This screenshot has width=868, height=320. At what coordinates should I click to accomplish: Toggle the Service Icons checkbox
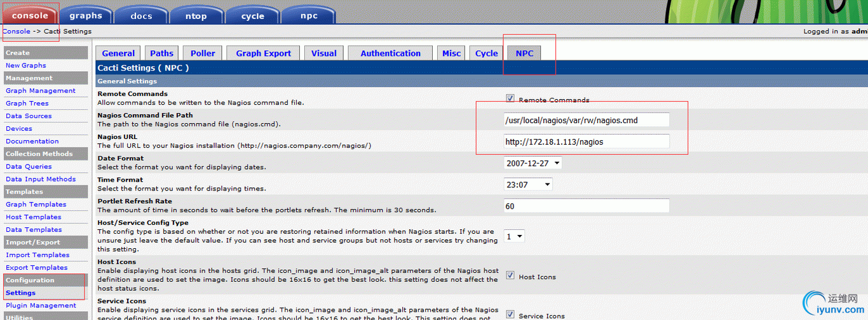coord(510,314)
